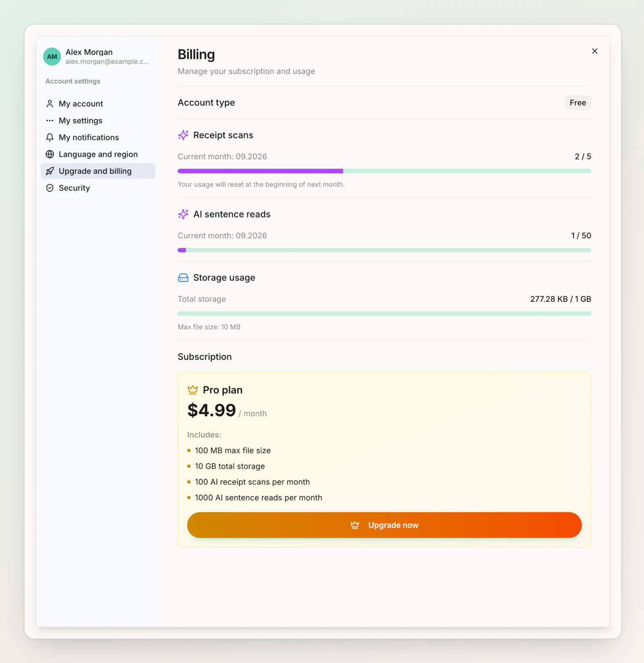This screenshot has height=663, width=644.
Task: Click the alex.morgan@example.c... email text
Action: pyautogui.click(x=107, y=62)
